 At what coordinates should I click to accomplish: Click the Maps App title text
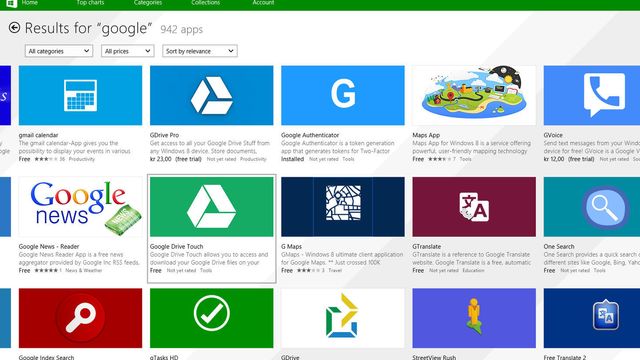(426, 135)
